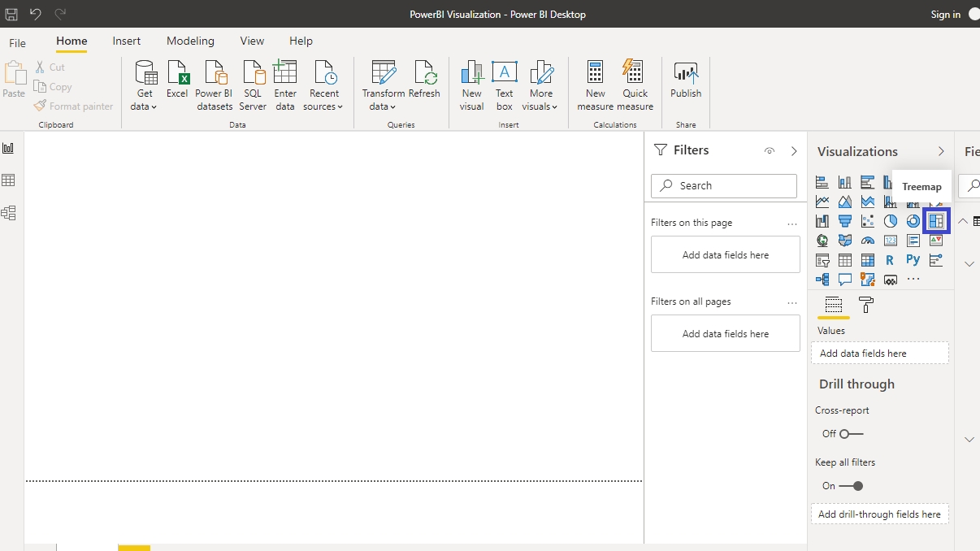The height and width of the screenshot is (551, 980).
Task: Open the Model view in left sidebar
Action: coord(9,213)
